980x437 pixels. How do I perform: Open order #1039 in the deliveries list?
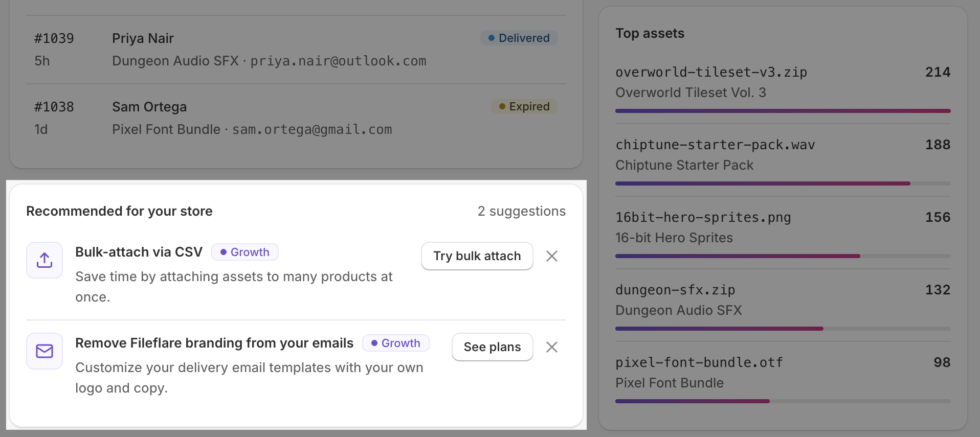[x=296, y=50]
